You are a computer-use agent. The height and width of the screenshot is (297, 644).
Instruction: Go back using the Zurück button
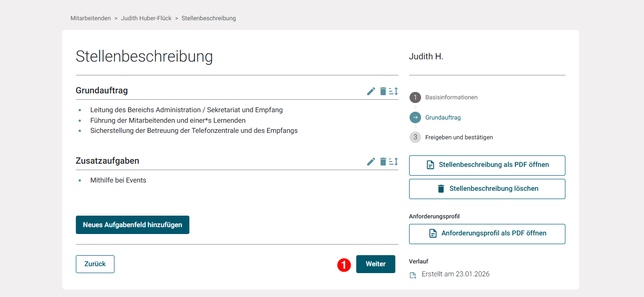coord(95,264)
